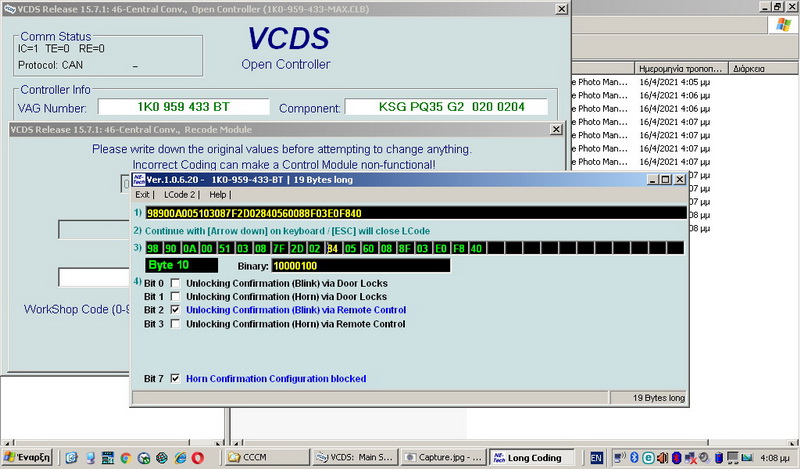
Task: Click the long coding hex string field
Action: [415, 213]
